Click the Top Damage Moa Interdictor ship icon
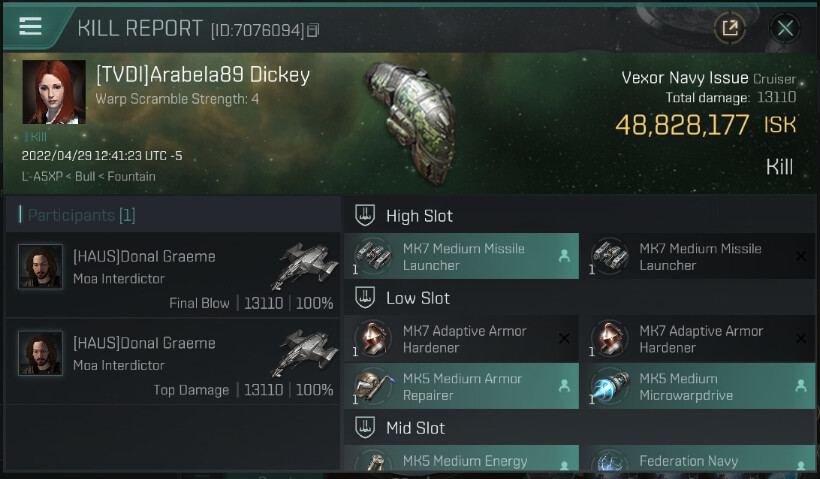820x479 pixels. click(x=304, y=353)
